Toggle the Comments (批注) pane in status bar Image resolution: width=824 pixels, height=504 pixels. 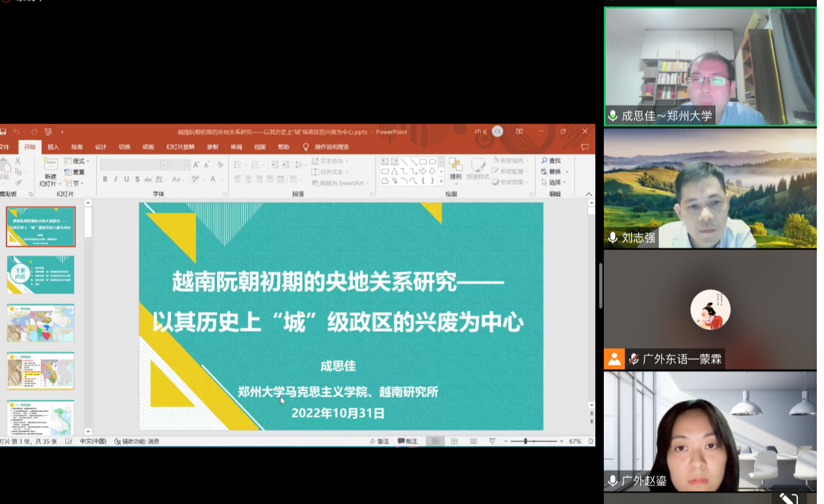coord(407,441)
